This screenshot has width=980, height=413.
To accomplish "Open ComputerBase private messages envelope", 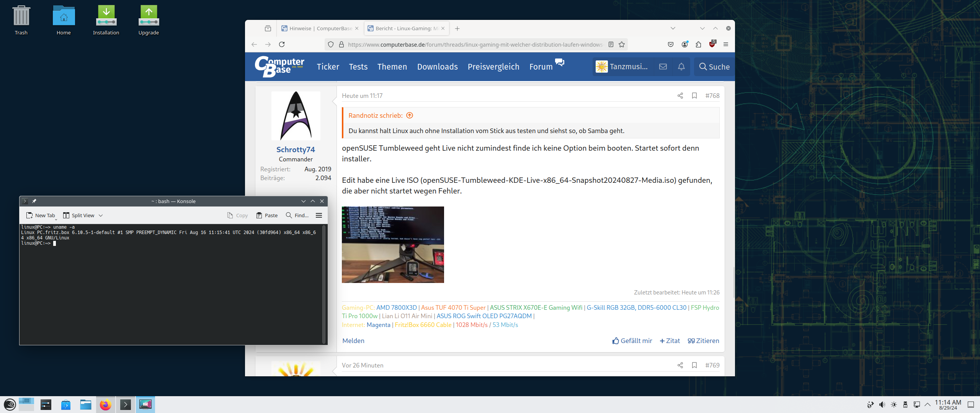I will click(x=663, y=67).
